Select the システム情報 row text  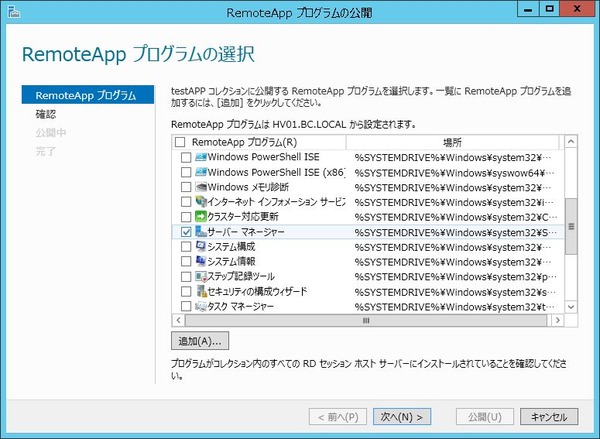231,262
